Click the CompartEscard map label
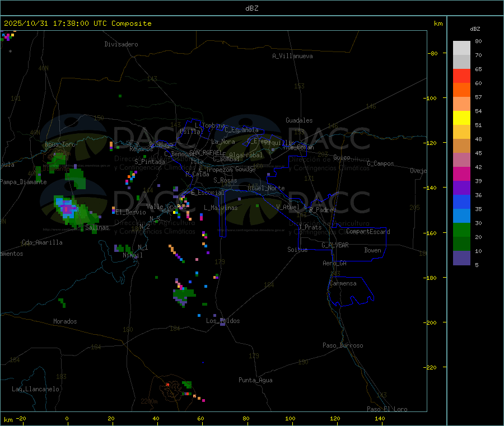 click(x=368, y=232)
